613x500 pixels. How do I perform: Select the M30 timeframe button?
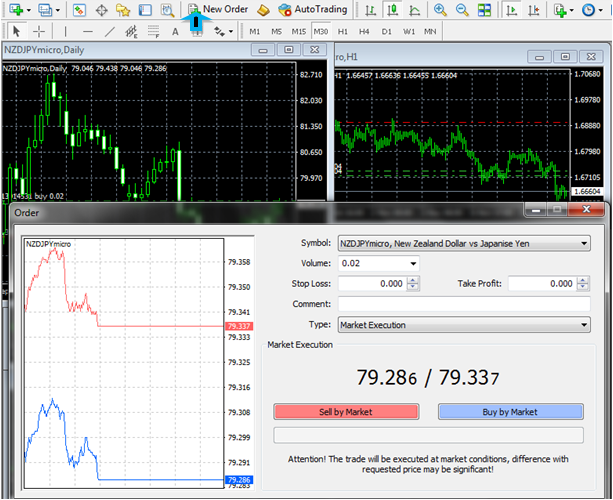[321, 31]
